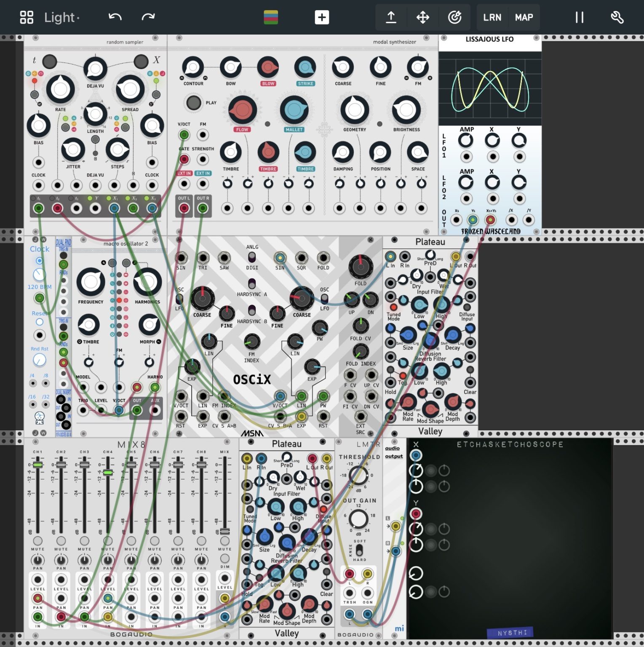
Task: Click the FOLD knob on OSCiX
Action: click(x=361, y=266)
